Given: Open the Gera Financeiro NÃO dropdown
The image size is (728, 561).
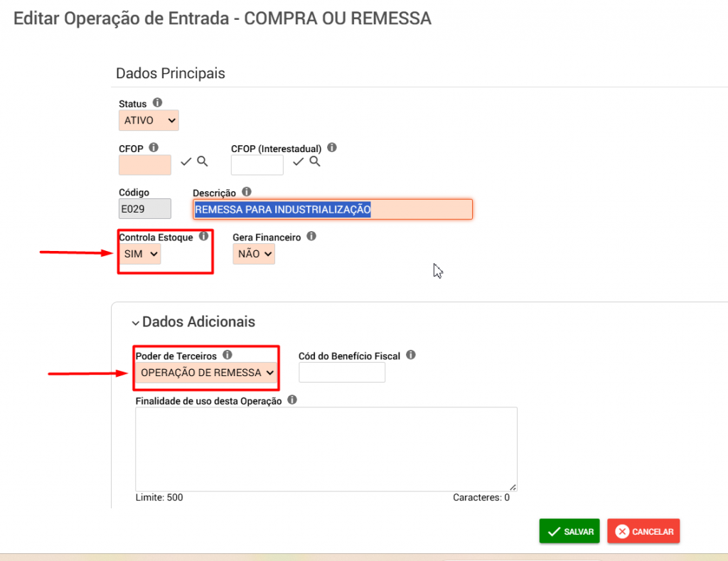Looking at the screenshot, I should pos(254,254).
